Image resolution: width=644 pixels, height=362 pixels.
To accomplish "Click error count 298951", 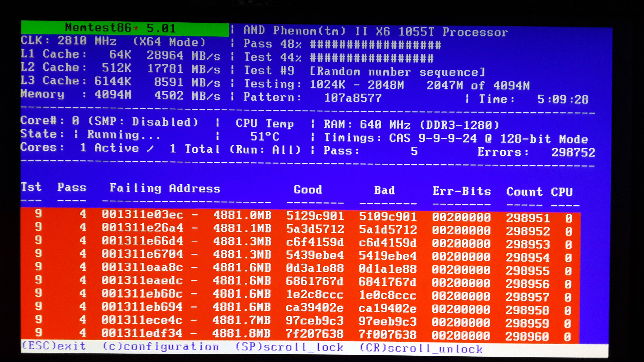I will pyautogui.click(x=528, y=218).
